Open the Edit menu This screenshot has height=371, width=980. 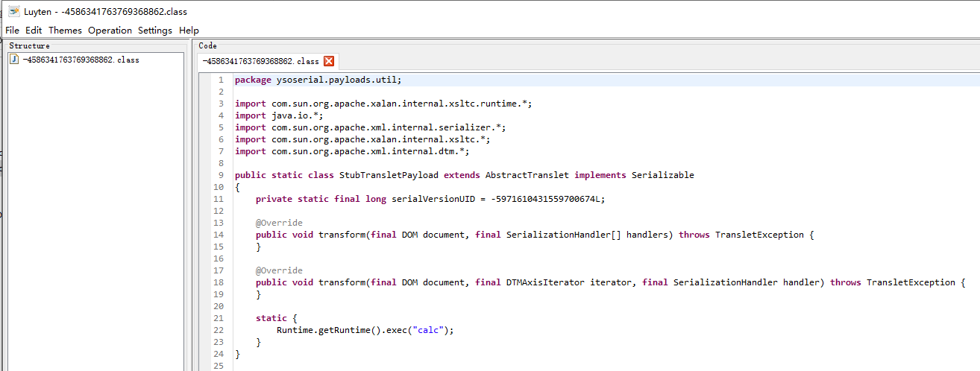(34, 31)
